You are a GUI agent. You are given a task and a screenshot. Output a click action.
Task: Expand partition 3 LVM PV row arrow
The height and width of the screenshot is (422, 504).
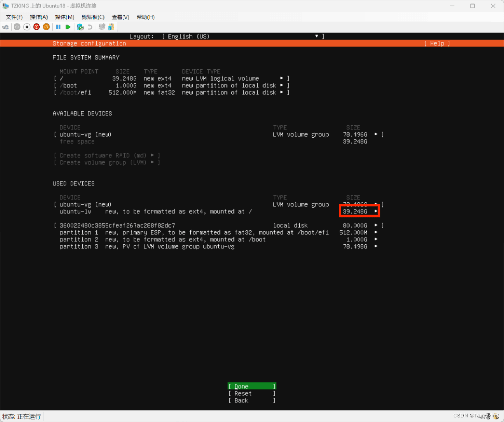376,246
